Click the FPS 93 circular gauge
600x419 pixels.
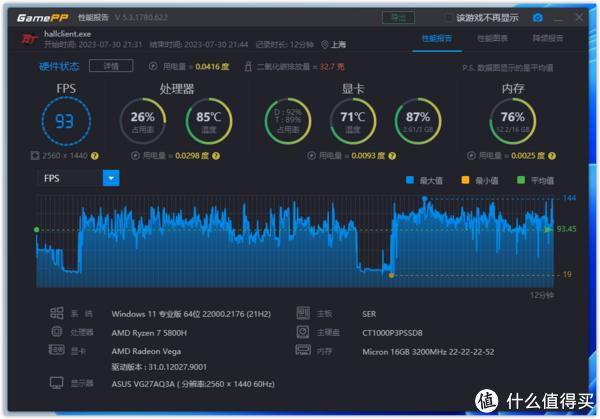coord(66,121)
